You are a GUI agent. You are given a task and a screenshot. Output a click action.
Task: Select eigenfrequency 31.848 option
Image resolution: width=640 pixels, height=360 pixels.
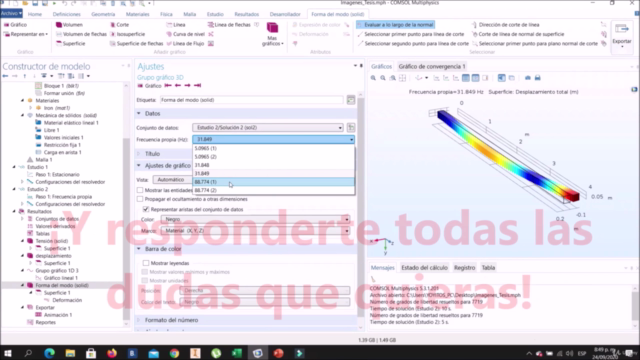pos(273,165)
